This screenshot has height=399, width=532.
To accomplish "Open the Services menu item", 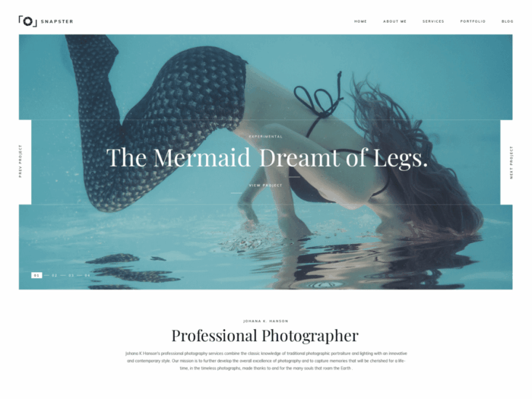I will [433, 21].
